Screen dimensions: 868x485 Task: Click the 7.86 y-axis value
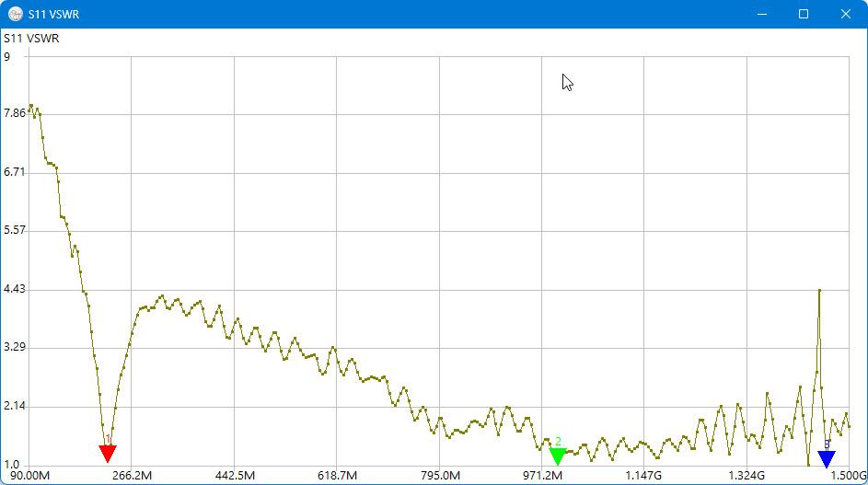click(x=15, y=113)
